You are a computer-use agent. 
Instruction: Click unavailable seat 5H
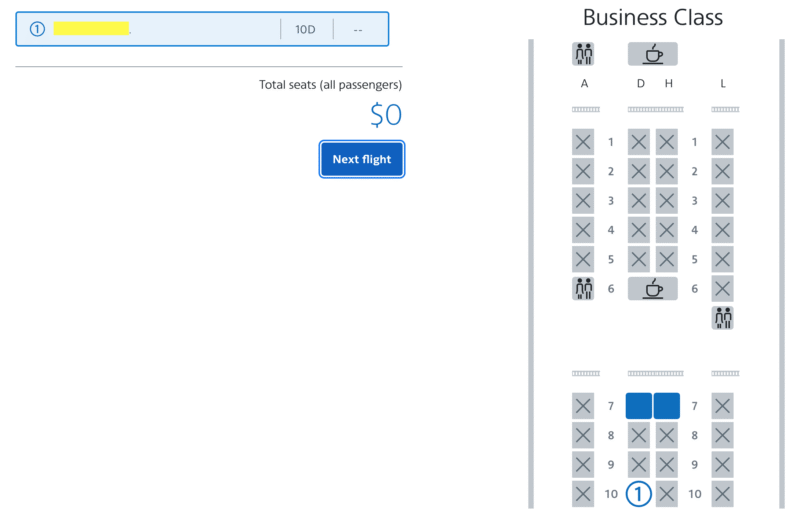tap(667, 260)
